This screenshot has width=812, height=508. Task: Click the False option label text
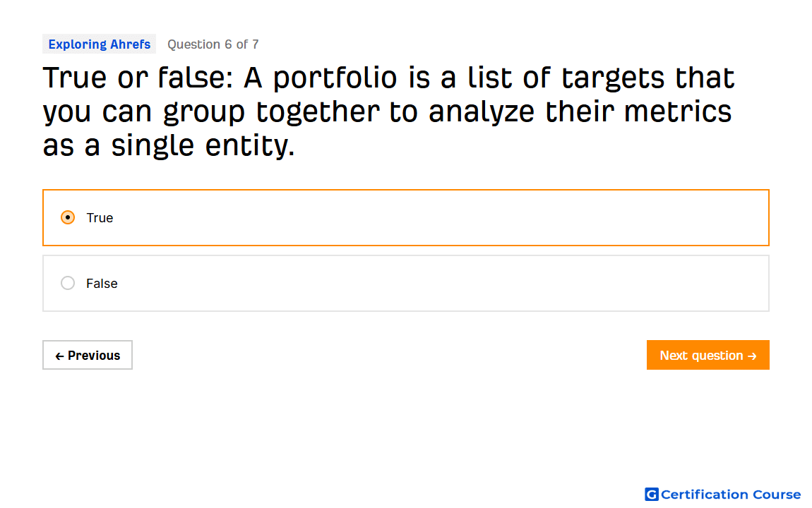click(102, 284)
